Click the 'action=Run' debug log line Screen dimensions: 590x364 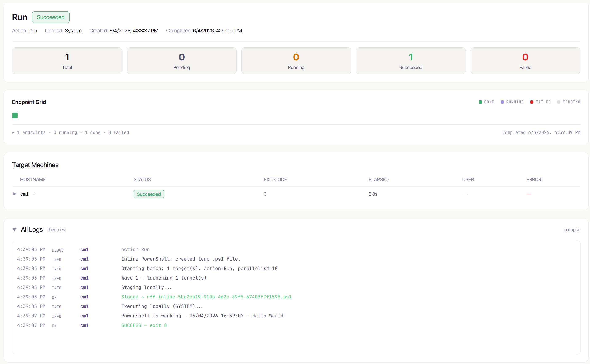pos(135,250)
